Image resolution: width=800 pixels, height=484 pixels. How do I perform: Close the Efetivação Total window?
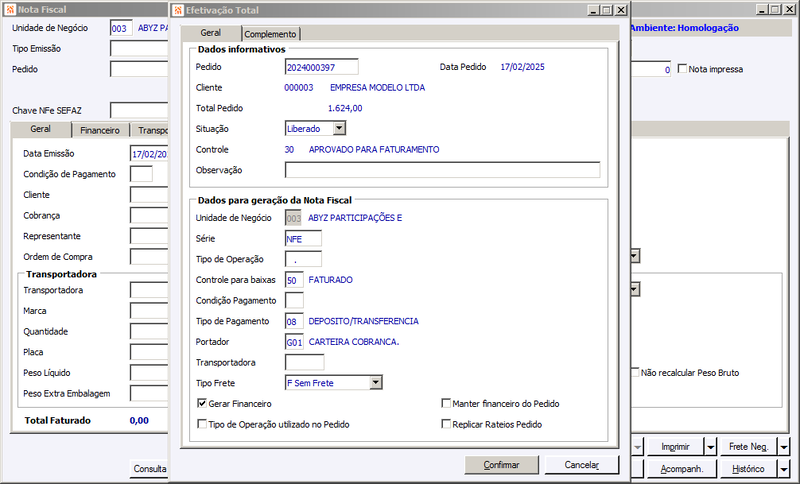coord(621,10)
